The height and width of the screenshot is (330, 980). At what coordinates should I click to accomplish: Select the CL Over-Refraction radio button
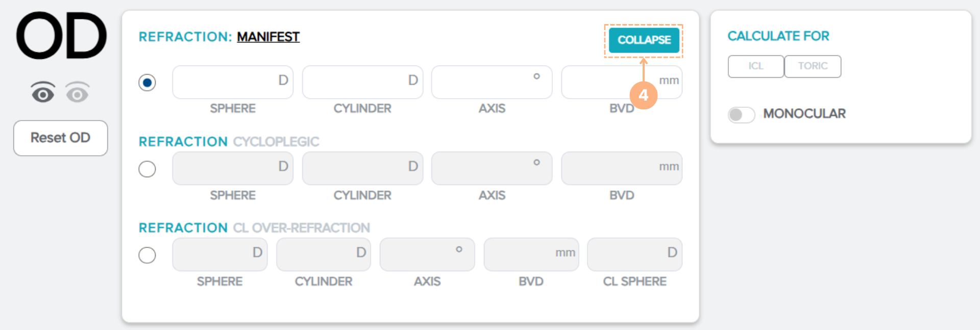tap(147, 255)
